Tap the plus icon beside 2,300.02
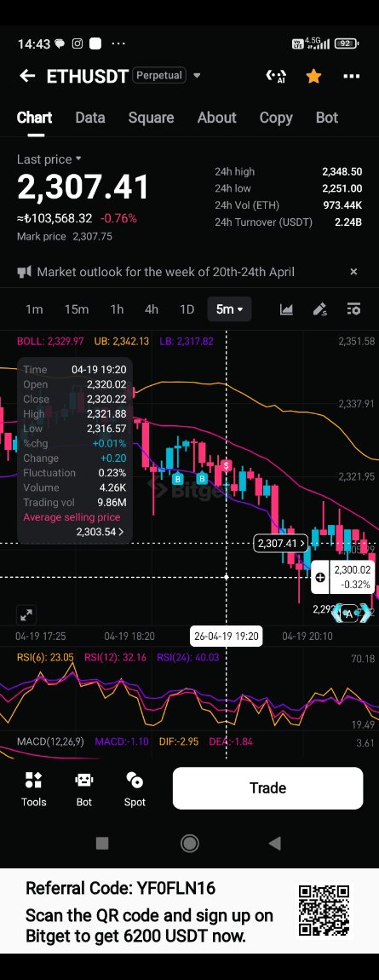This screenshot has width=379, height=980. [319, 577]
